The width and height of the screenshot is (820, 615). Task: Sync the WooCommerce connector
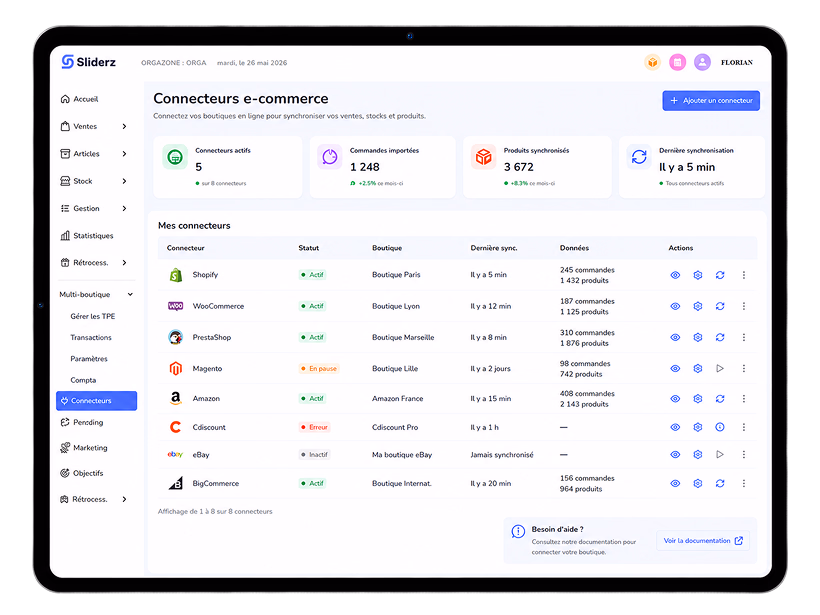[720, 306]
